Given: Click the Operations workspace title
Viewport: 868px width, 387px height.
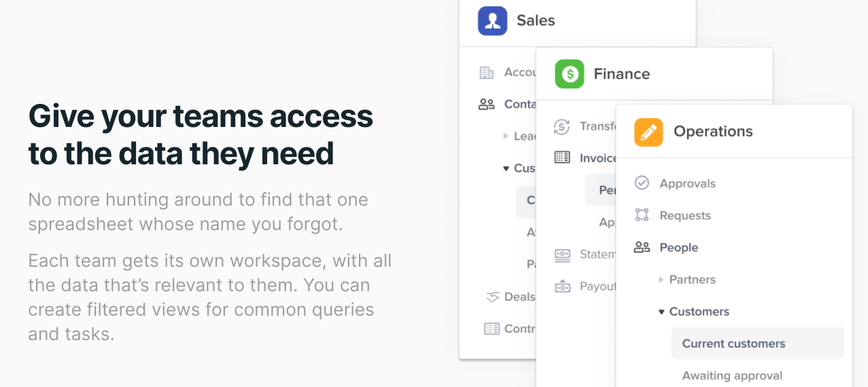Looking at the screenshot, I should [713, 132].
